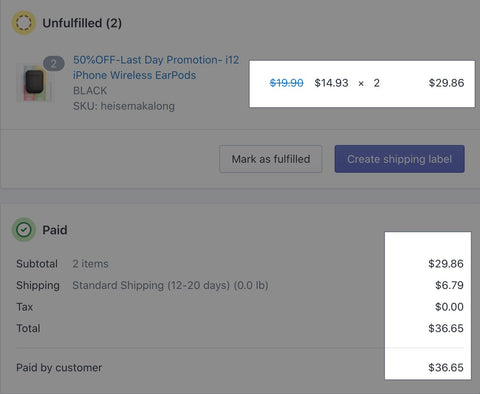The image size is (480, 394).
Task: Click the quantity badge on product thumbnail
Action: click(53, 63)
